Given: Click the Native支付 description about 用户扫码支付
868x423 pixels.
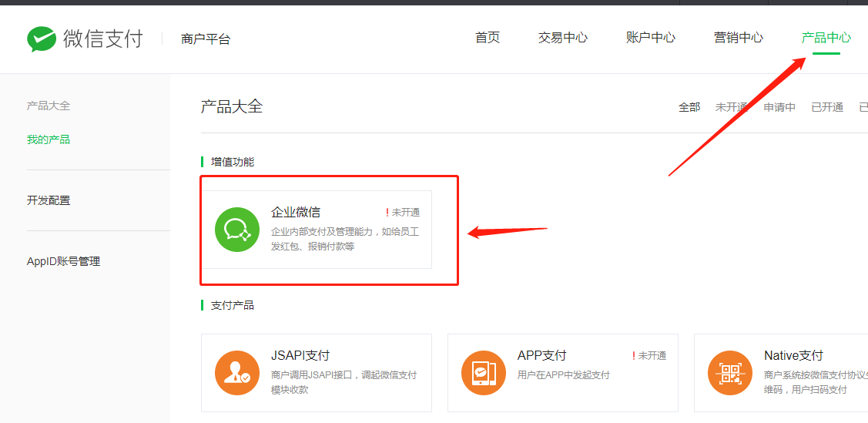Looking at the screenshot, I should coord(816,383).
